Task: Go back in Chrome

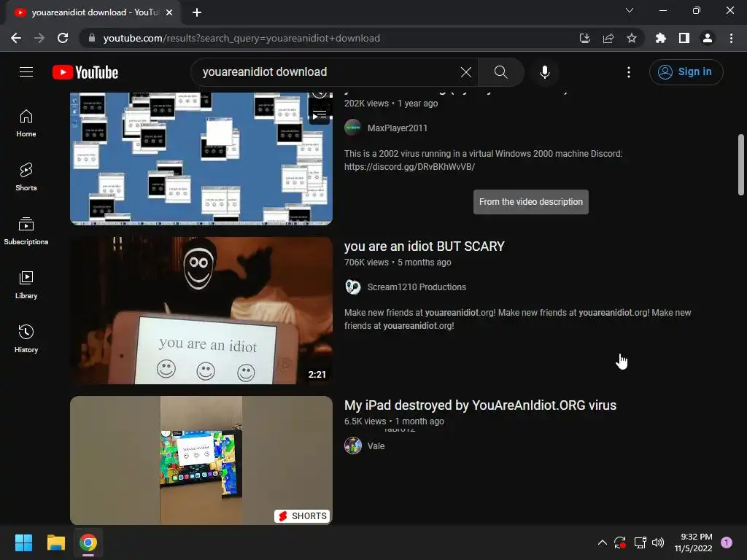Action: (16, 38)
